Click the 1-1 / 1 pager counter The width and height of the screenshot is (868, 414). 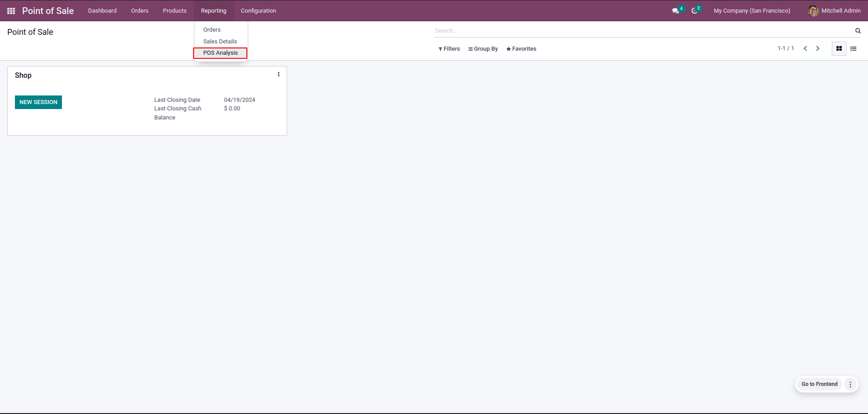point(786,48)
